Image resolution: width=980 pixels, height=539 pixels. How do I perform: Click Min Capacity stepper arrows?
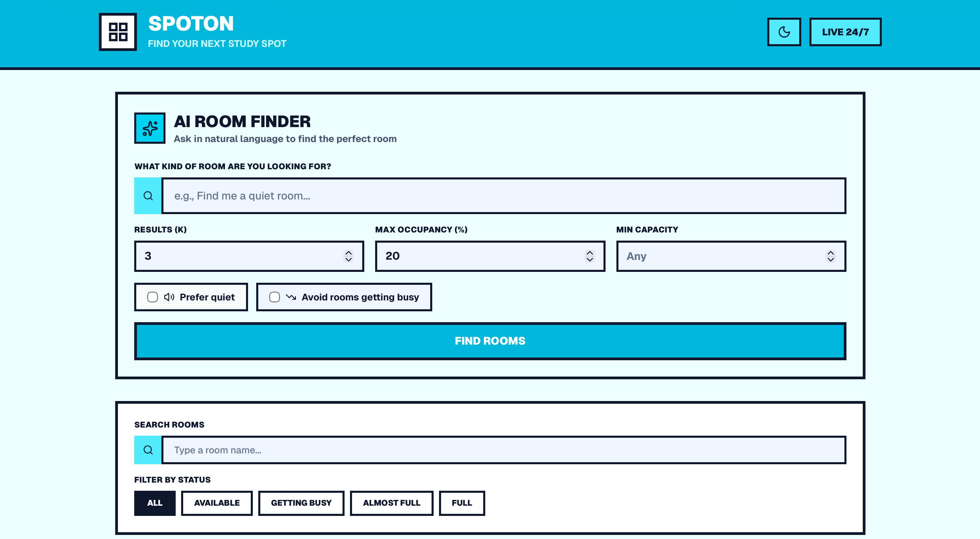point(830,256)
